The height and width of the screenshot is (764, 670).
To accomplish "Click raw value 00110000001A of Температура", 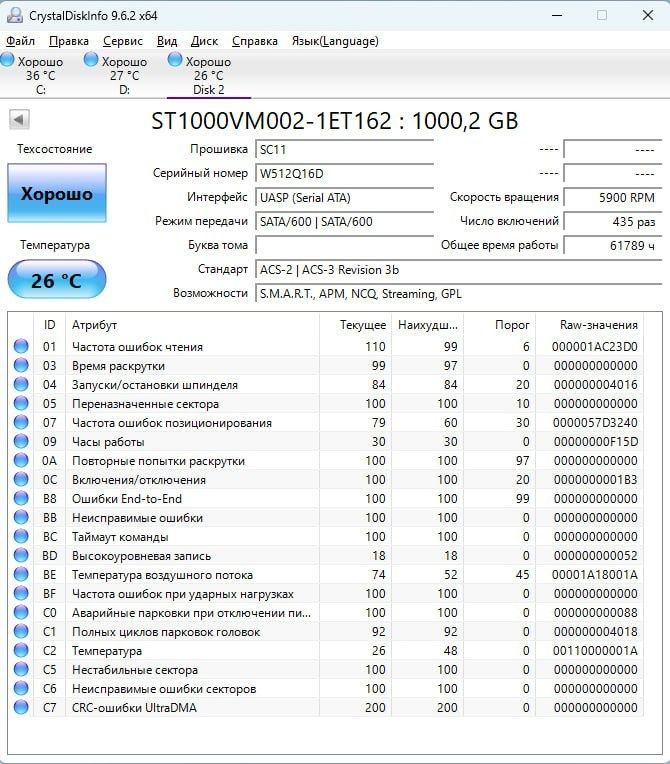I will 595,650.
